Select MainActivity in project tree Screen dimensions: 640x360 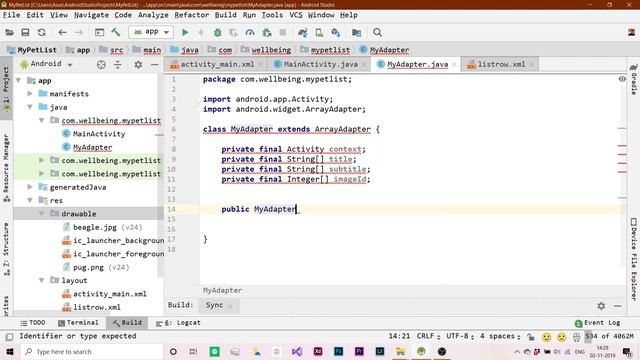[99, 133]
